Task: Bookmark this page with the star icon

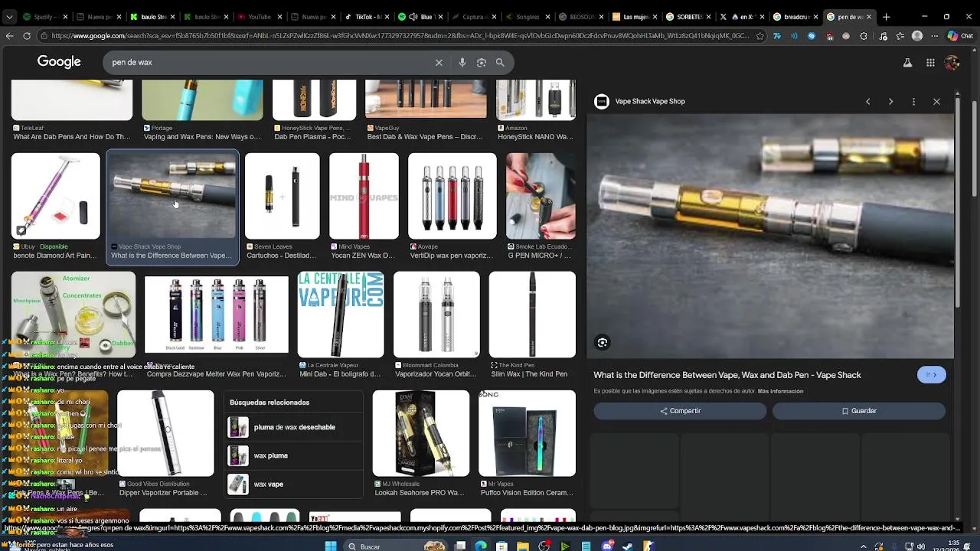Action: [759, 36]
